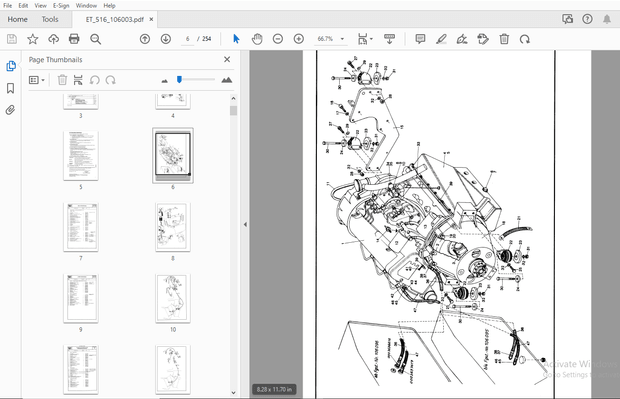Open the fit page options dropdown
The height and width of the screenshot is (399, 620).
click(365, 39)
